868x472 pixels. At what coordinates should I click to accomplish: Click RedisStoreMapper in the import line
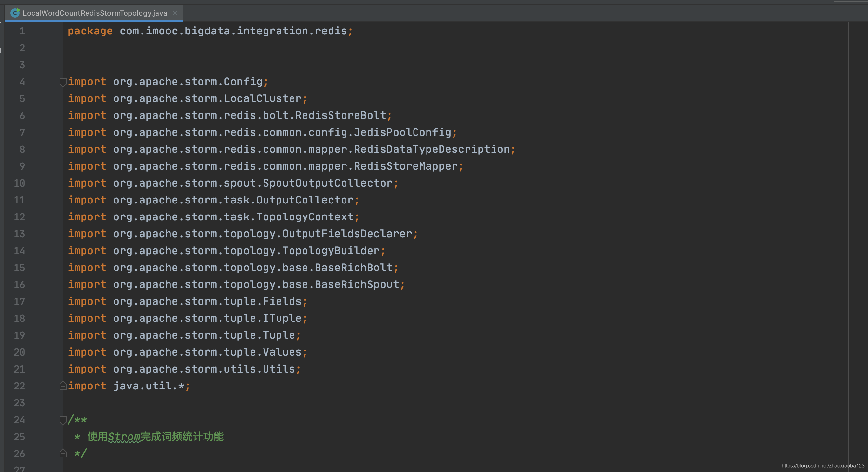[406, 166]
